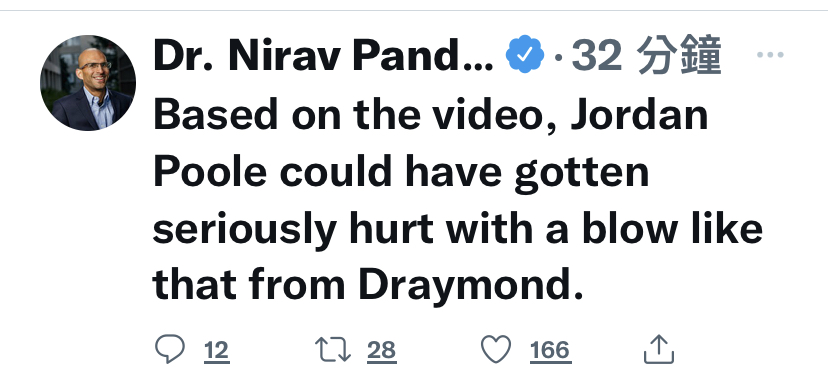Click the words "that from" in the last line
The height and width of the screenshot is (376, 828).
point(249,285)
